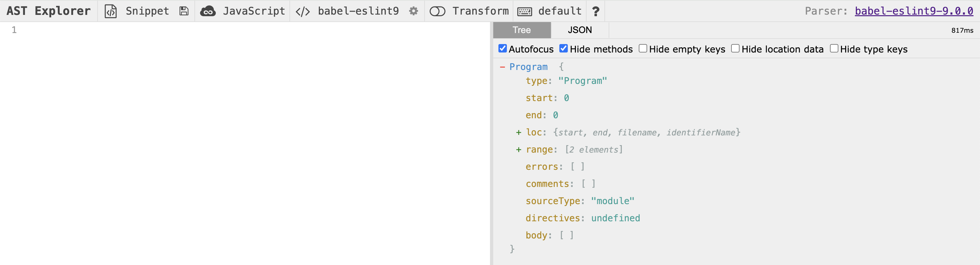Switch to the JSON tab
The height and width of the screenshot is (265, 980).
tap(580, 30)
